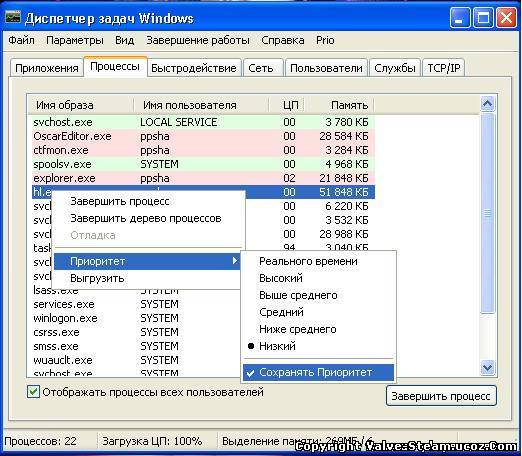Select the explorer.exe process row
The width and height of the screenshot is (522, 456).
(x=203, y=178)
